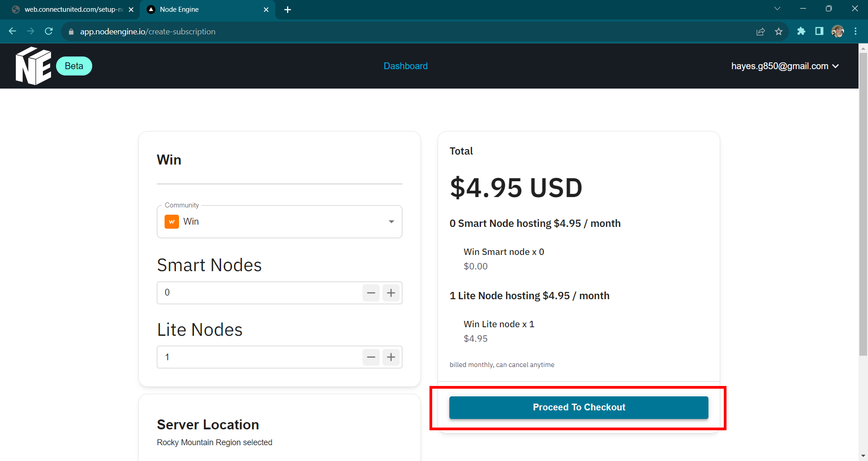This screenshot has width=868, height=461.
Task: Increase the Smart Nodes count
Action: click(391, 293)
